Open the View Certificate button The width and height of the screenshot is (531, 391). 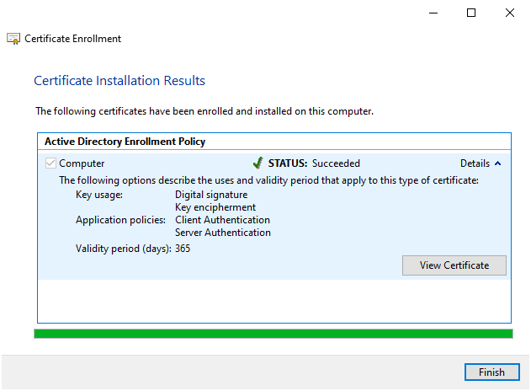pyautogui.click(x=454, y=265)
